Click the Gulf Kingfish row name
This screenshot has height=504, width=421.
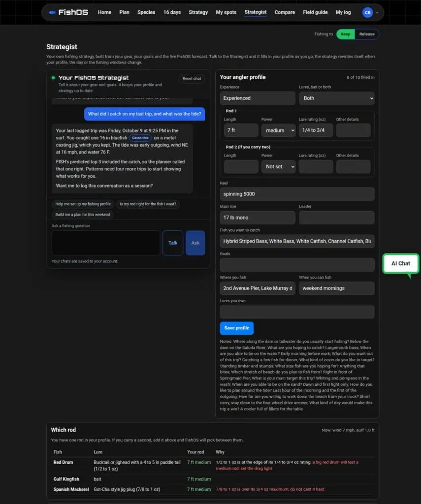click(66, 479)
